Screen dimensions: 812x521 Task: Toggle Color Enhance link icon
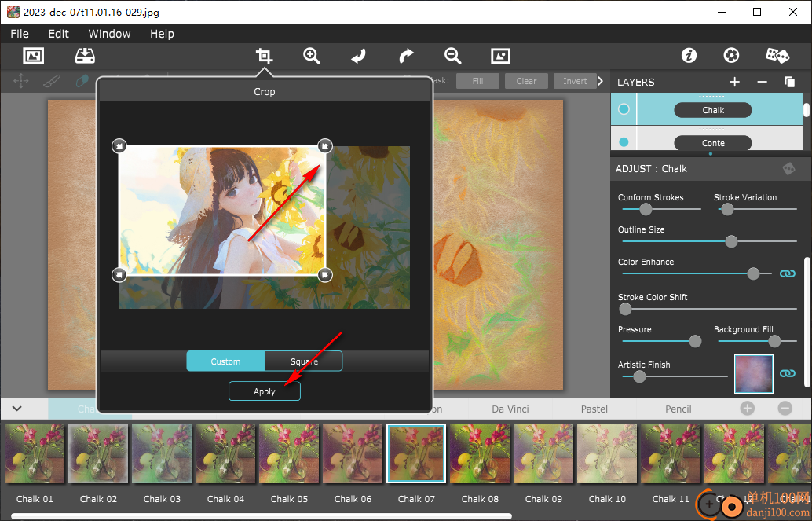pyautogui.click(x=787, y=273)
